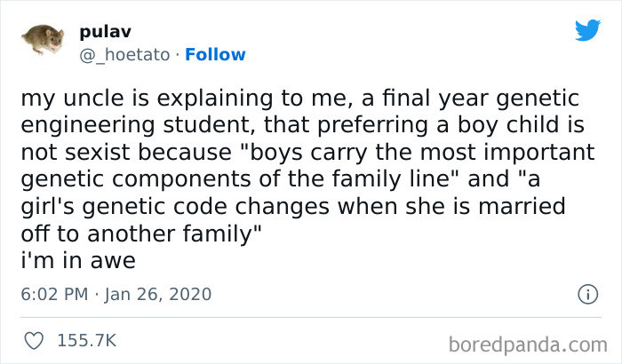The image size is (622, 364).
Task: Open the tweet info icon
Action: pyautogui.click(x=586, y=293)
